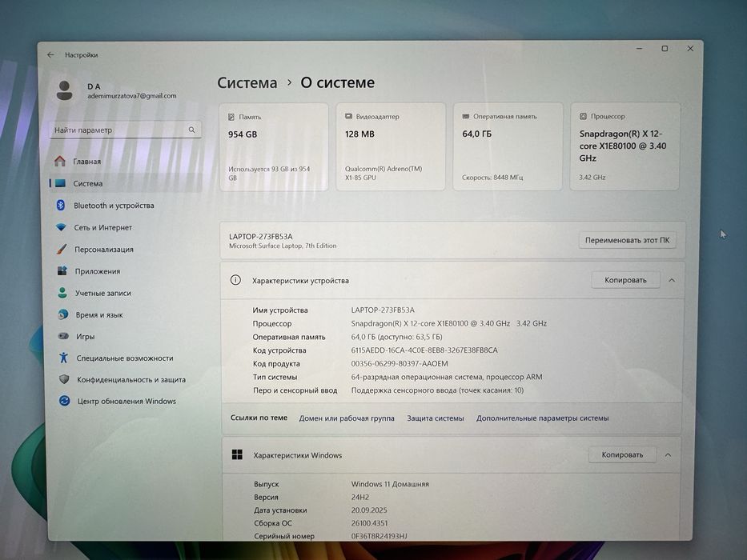The width and height of the screenshot is (747, 560).
Task: Click the Персонализация brush icon
Action: coord(62,249)
